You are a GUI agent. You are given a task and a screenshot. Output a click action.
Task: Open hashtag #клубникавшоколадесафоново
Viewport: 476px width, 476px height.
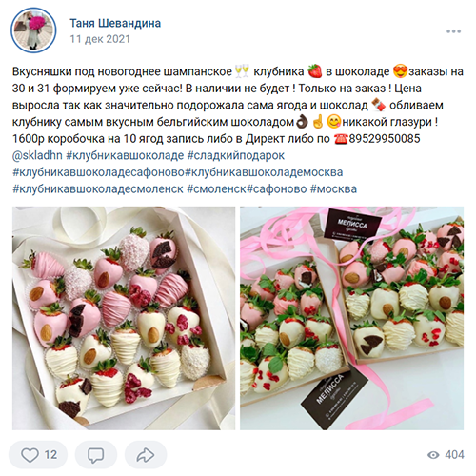click(x=98, y=172)
